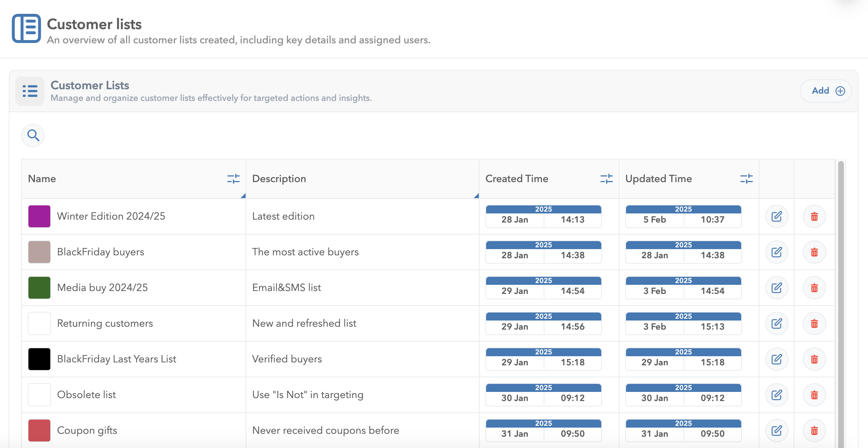
Task: Select the Obsolete list name
Action: point(86,395)
